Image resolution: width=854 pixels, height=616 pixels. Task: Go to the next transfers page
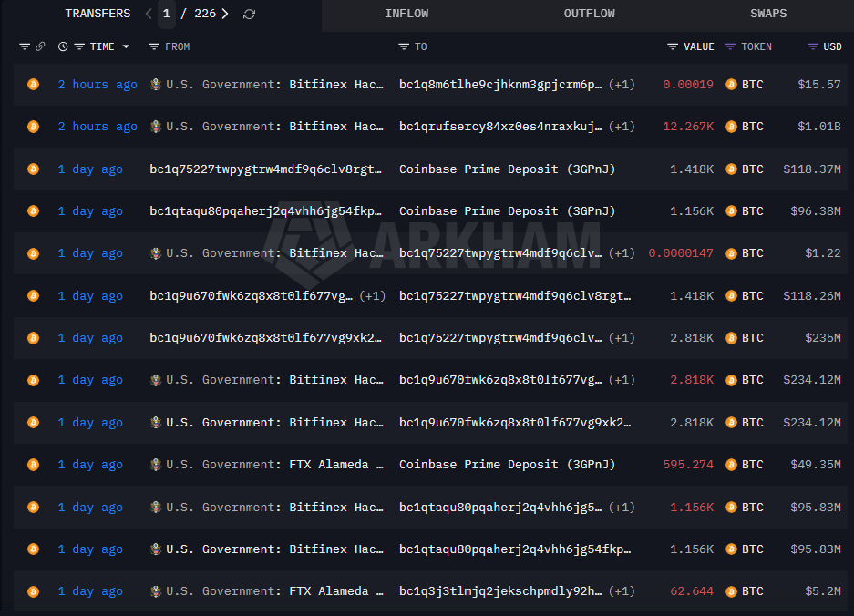click(x=225, y=14)
